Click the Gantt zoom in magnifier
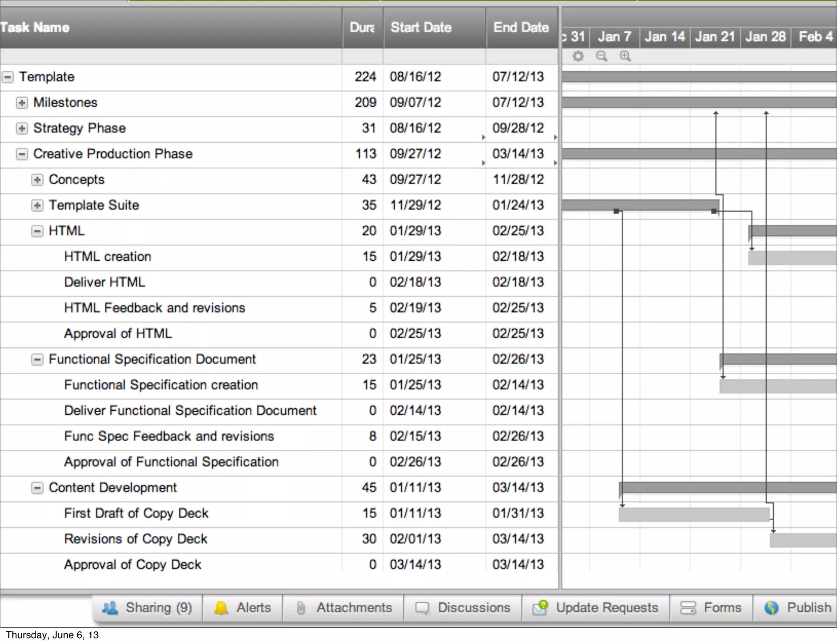The width and height of the screenshot is (837, 644). [x=625, y=56]
